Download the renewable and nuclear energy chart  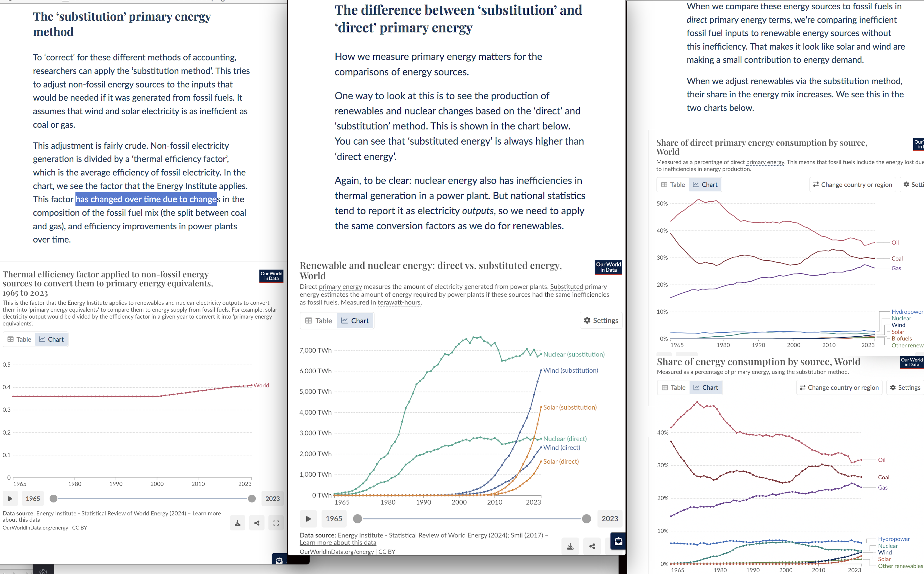(x=570, y=546)
